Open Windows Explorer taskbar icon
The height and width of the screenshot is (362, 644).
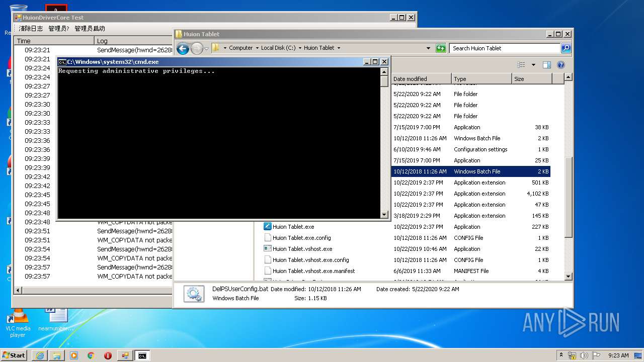tap(57, 355)
